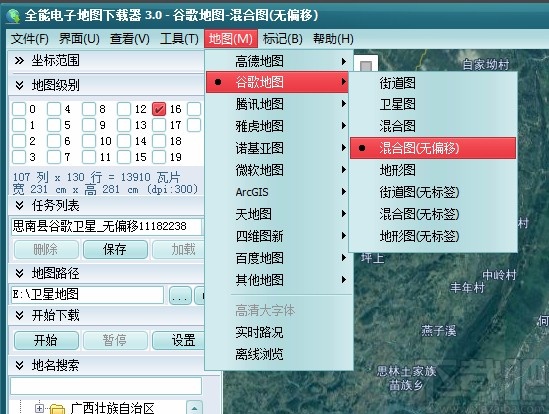Click the E:\卫星地图 path field

(87, 295)
